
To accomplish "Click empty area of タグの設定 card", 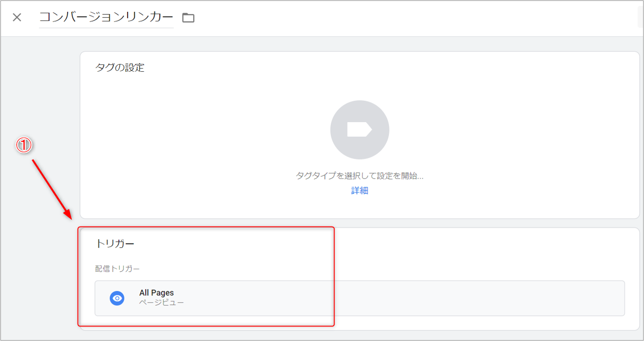I will (503, 137).
